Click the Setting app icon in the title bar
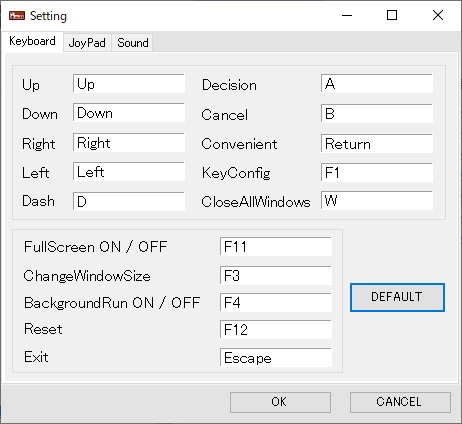Viewport: 462px width, 424px height. point(17,15)
